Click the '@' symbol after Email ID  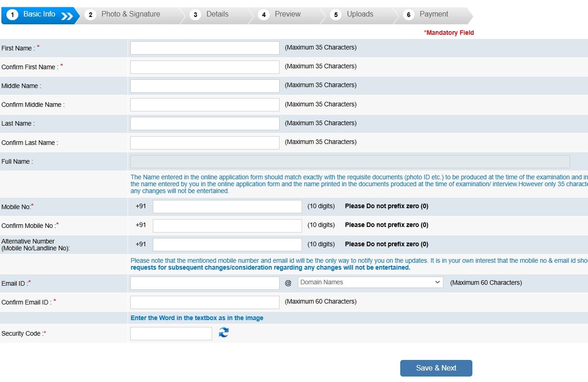288,283
